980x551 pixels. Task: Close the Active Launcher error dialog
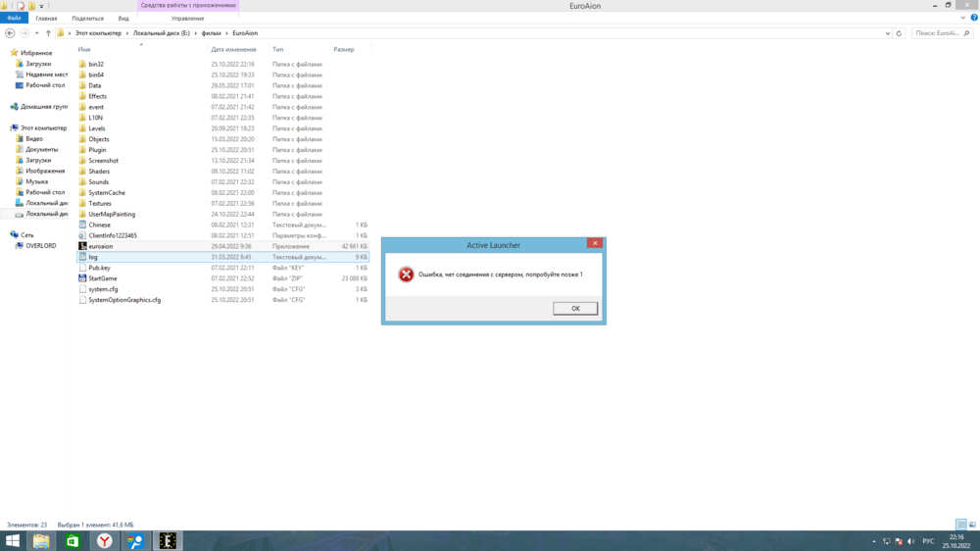tap(594, 243)
